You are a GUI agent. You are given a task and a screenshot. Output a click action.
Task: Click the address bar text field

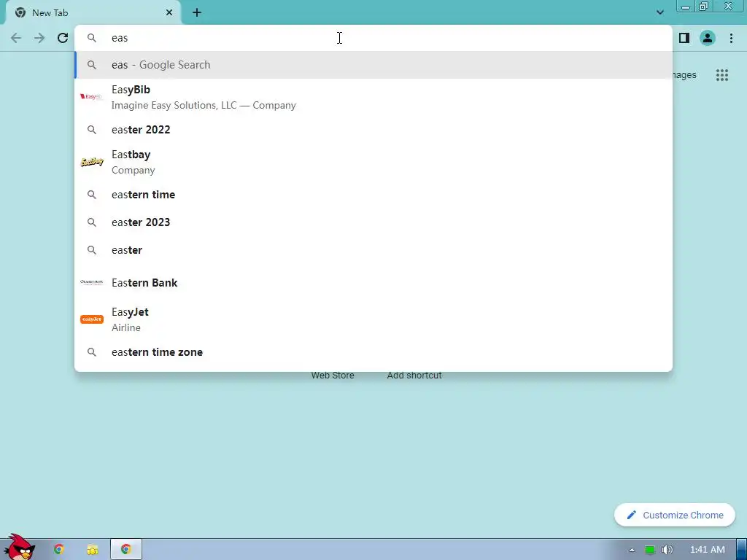[373, 38]
